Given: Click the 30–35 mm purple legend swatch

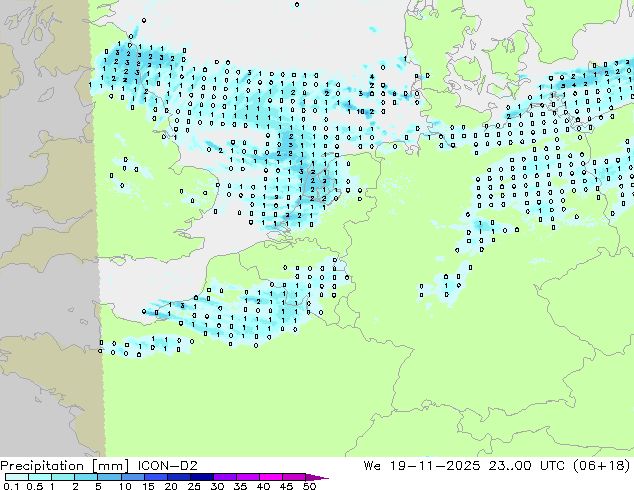Looking at the screenshot, I should click(224, 477).
